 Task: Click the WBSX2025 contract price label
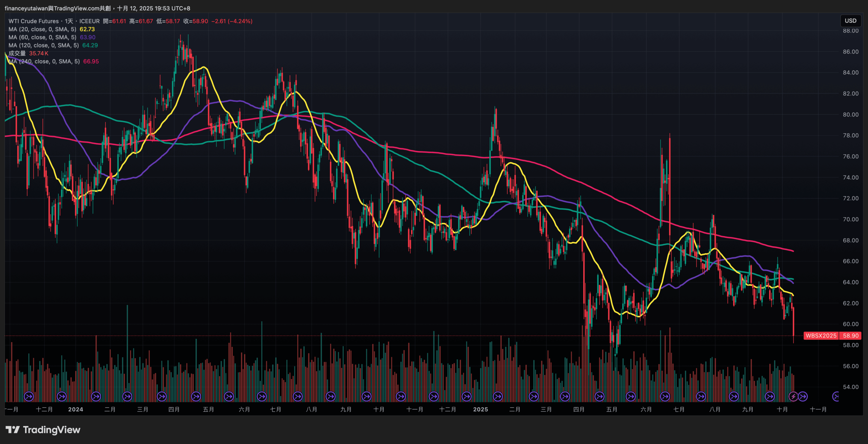click(x=821, y=336)
